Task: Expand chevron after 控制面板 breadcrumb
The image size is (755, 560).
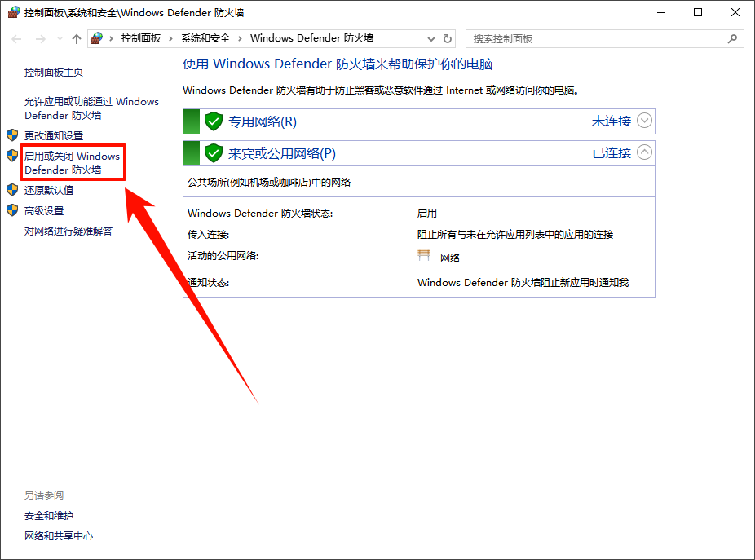Action: tap(170, 38)
